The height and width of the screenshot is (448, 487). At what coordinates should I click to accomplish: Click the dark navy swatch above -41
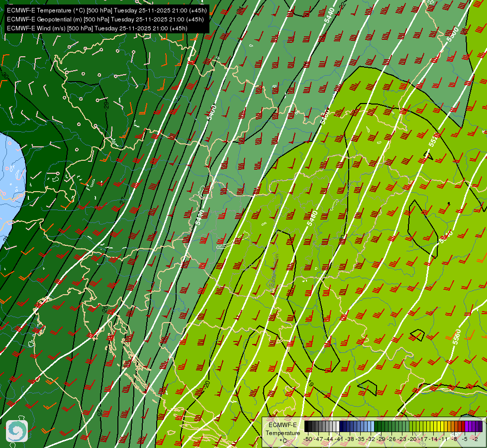tap(341, 427)
